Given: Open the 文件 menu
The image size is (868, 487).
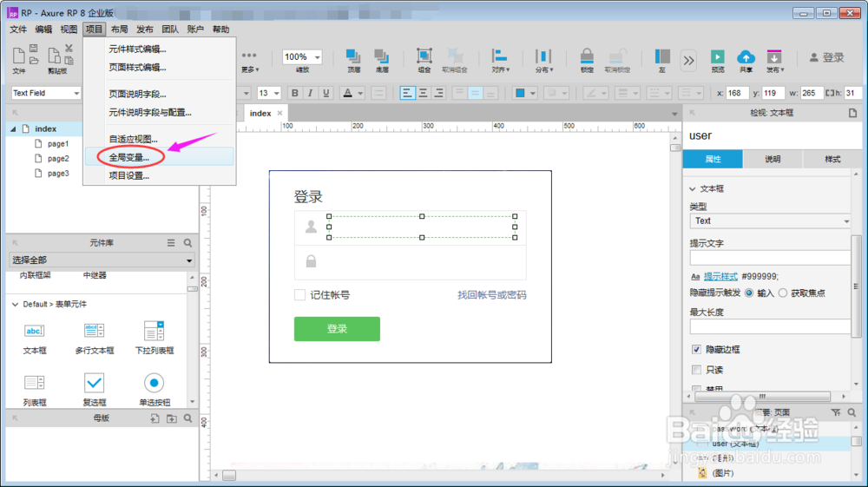Looking at the screenshot, I should [18, 30].
